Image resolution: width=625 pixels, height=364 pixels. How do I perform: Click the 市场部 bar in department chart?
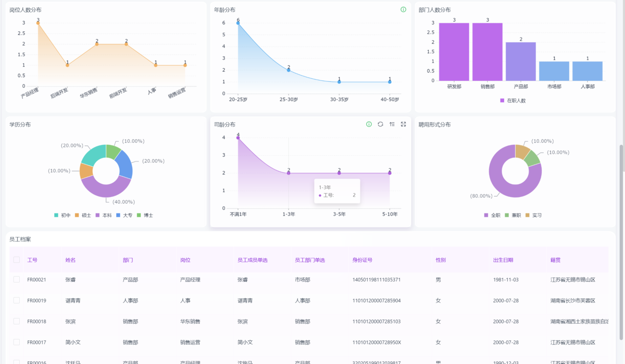coord(554,71)
